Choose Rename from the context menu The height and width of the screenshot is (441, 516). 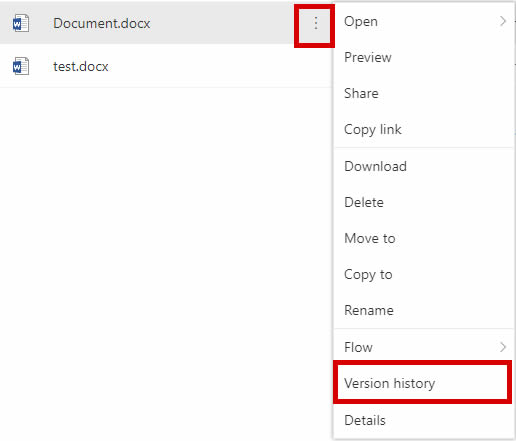tap(423, 310)
